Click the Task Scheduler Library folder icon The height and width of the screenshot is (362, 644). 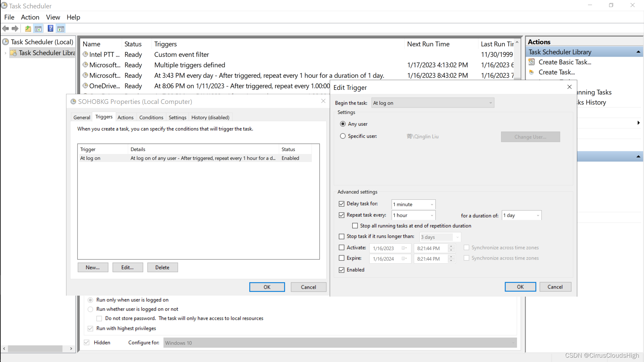pyautogui.click(x=13, y=53)
